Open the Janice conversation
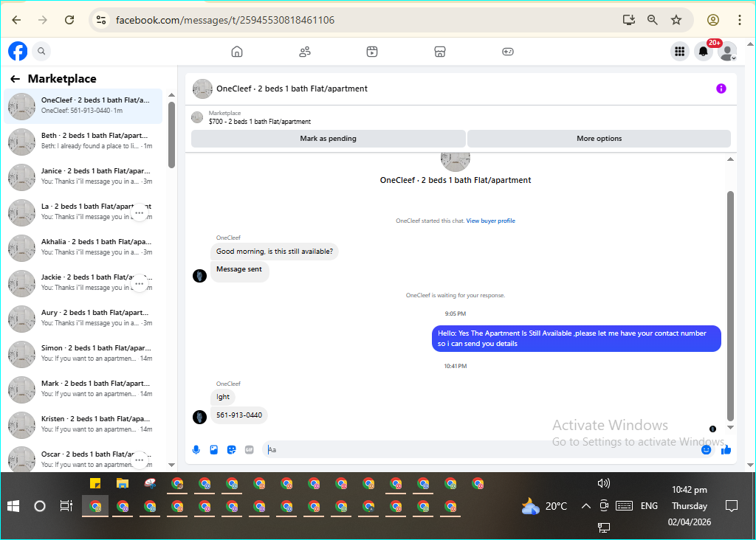The image size is (756, 540). point(83,177)
